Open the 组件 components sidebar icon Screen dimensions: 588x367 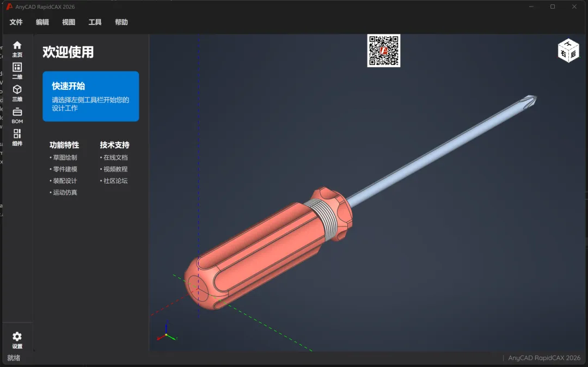(x=17, y=138)
